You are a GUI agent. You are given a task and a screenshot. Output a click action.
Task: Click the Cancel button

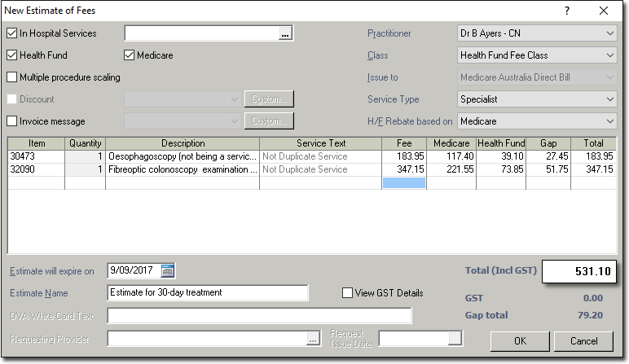(584, 341)
